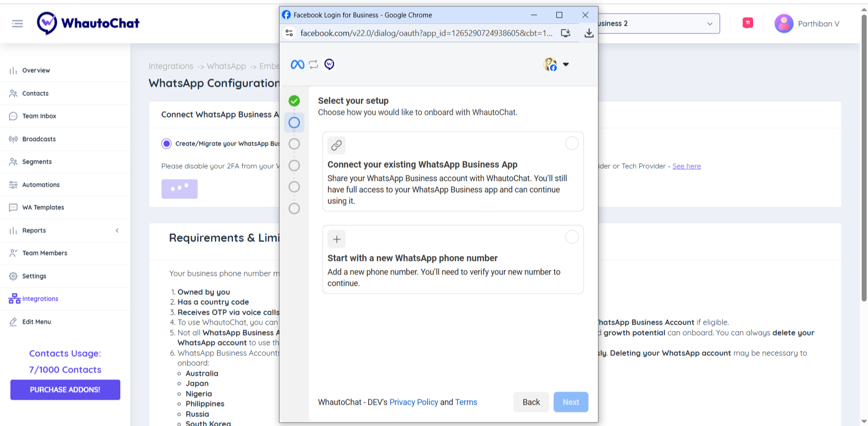Click the main page vertical scrollbar
The height and width of the screenshot is (426, 868).
pos(864,158)
